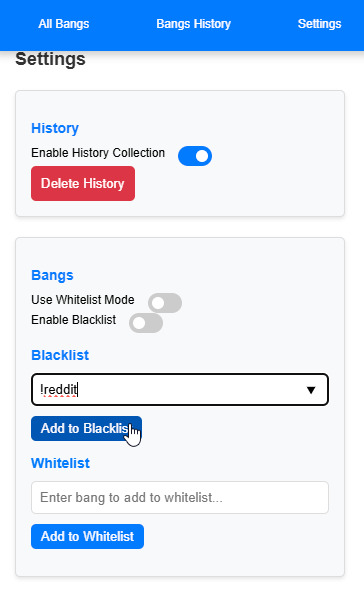364x593 pixels.
Task: Focus the blacklist field containing !reddit
Action: coord(180,390)
